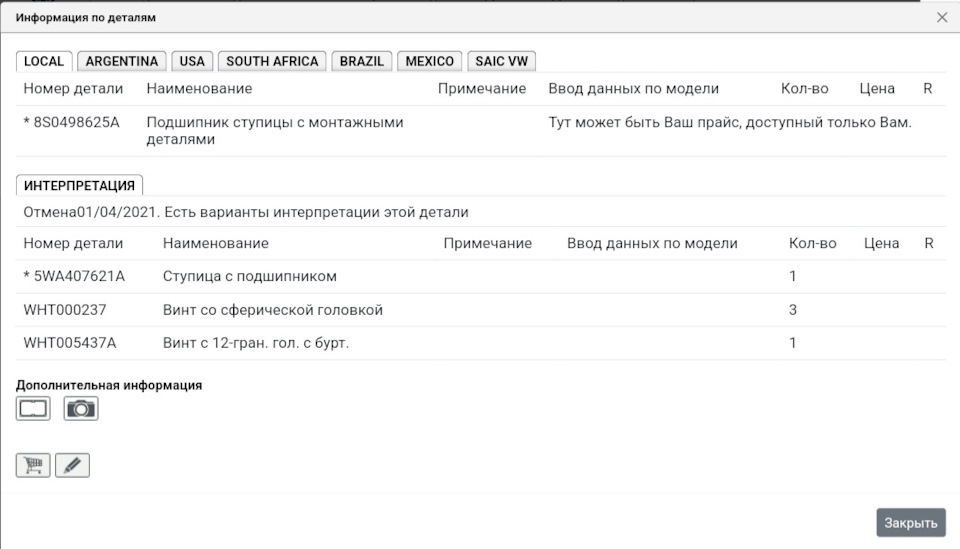This screenshot has width=960, height=549.
Task: Select the USA tab
Action: (192, 61)
